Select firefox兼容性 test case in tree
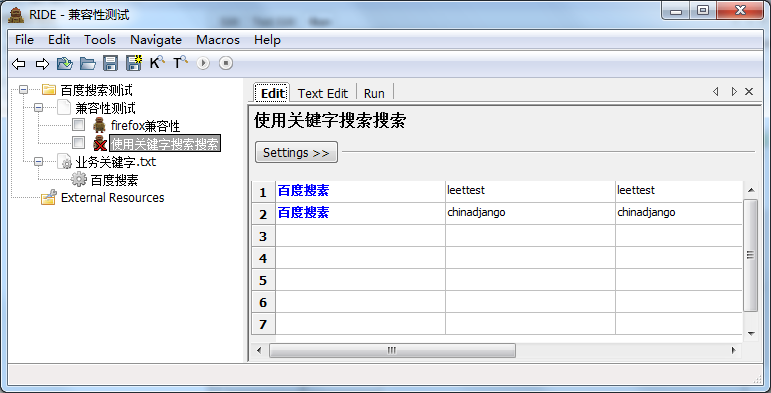Viewport: 771px width, 393px height. pos(145,126)
